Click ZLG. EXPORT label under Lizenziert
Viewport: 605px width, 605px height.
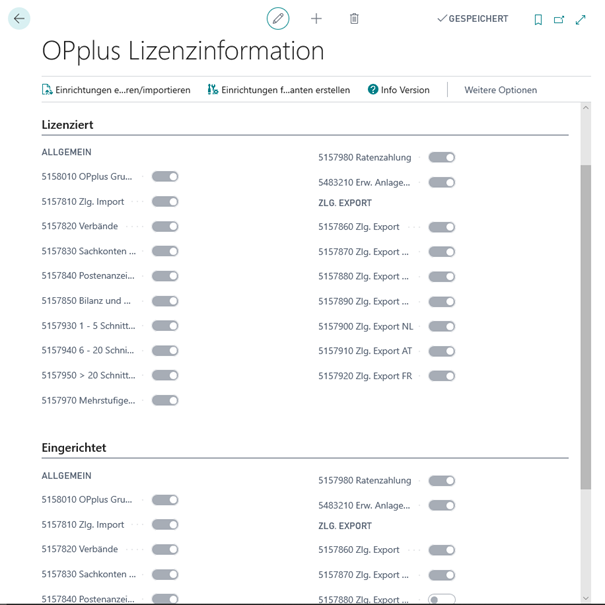pos(345,203)
